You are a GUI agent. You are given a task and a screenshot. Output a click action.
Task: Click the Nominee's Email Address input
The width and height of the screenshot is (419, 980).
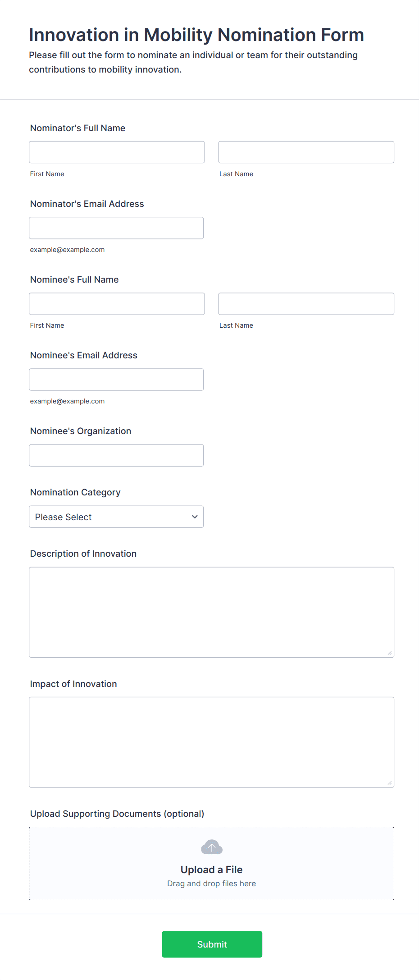116,380
